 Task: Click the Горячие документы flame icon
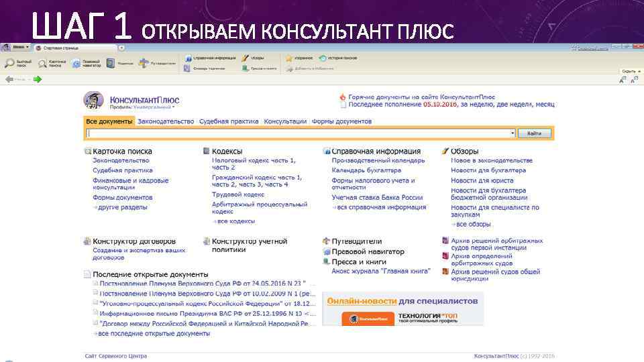point(343,97)
